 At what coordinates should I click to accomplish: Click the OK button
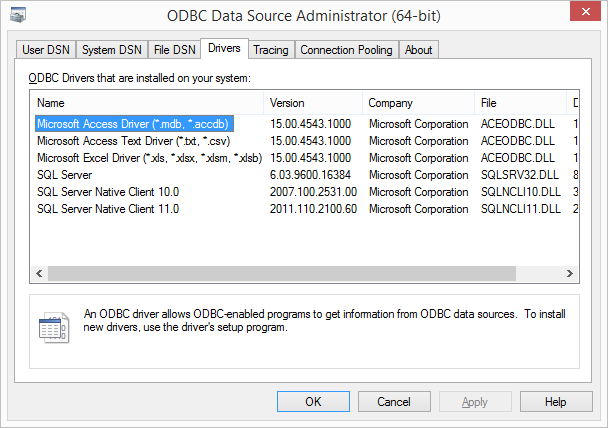tap(313, 402)
